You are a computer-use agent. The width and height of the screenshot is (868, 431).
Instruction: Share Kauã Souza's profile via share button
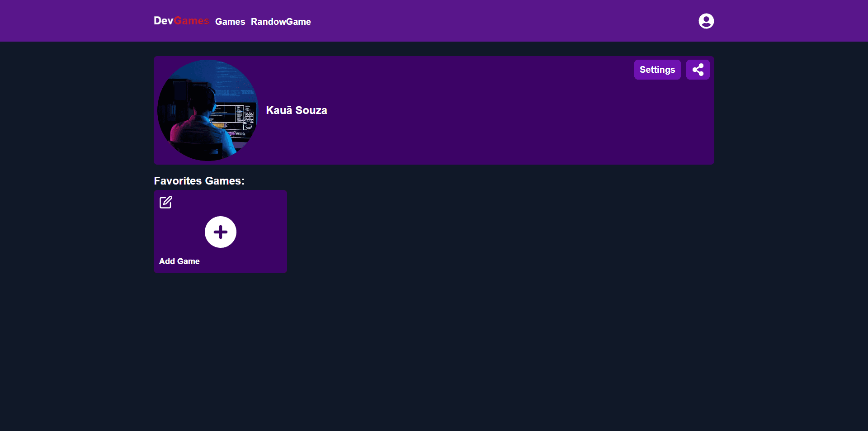coord(698,70)
